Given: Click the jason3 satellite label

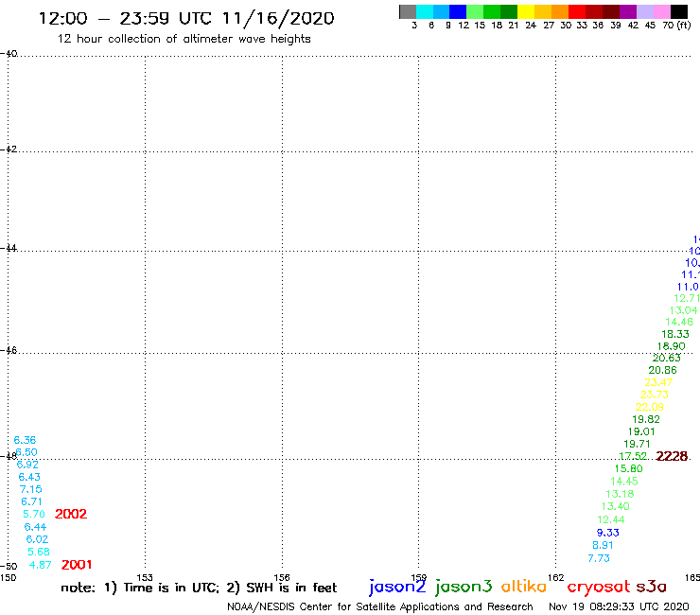Looking at the screenshot, I should pyautogui.click(x=464, y=587).
